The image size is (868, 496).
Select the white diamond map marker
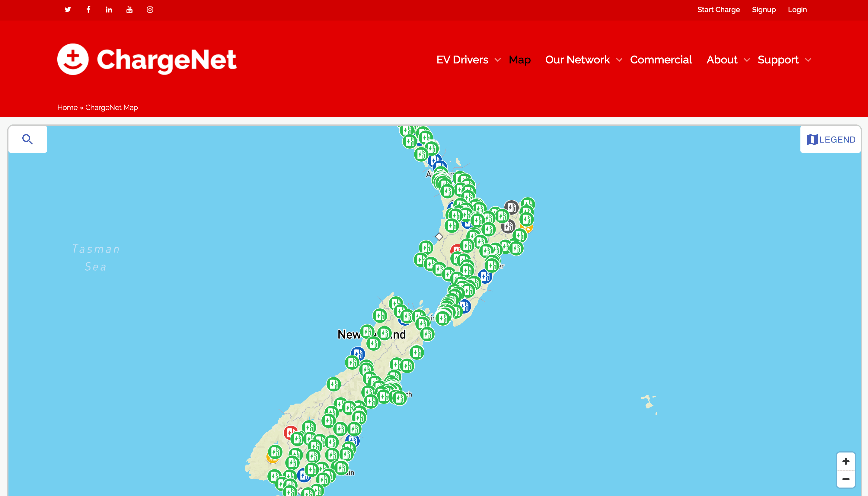(x=439, y=237)
